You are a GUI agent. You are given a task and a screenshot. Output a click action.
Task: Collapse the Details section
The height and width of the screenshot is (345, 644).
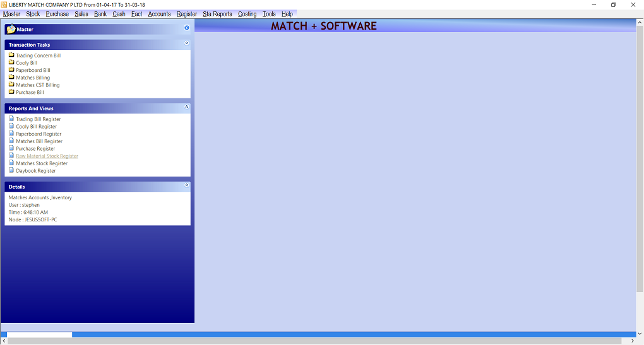186,185
